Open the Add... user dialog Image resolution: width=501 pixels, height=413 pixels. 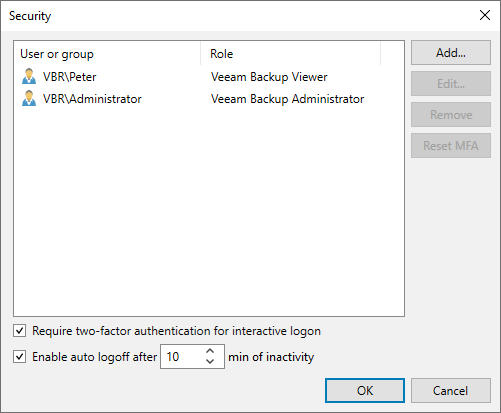[451, 53]
